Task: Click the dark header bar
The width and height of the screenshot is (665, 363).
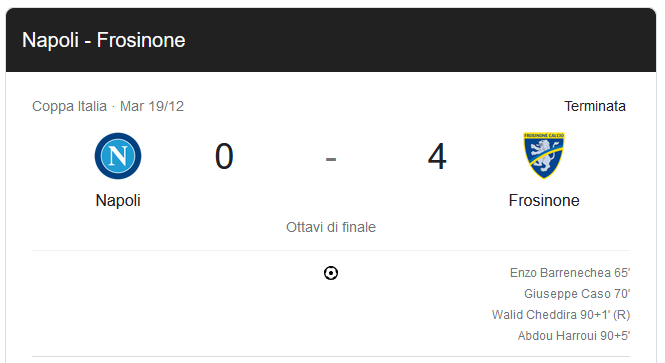Action: tap(331, 40)
